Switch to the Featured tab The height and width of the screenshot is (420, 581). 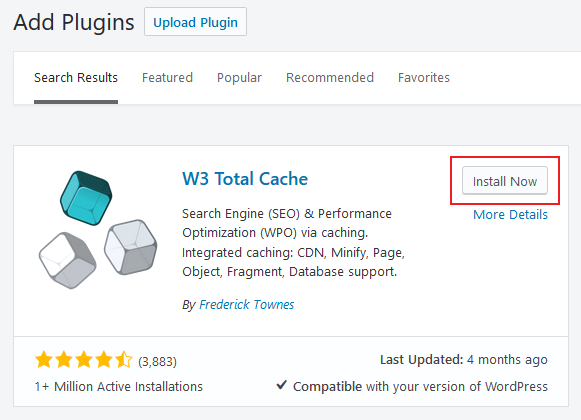(167, 78)
